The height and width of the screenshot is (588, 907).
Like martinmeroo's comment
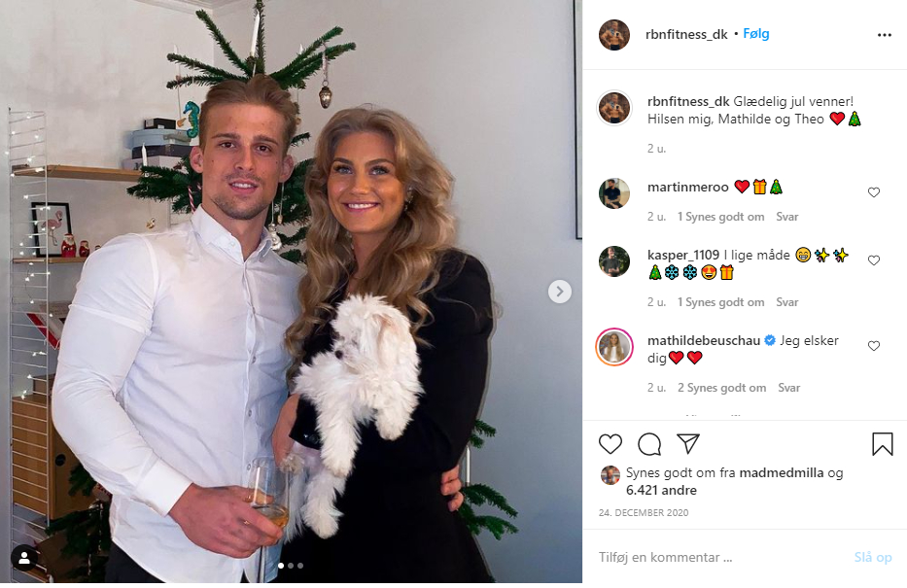873,192
